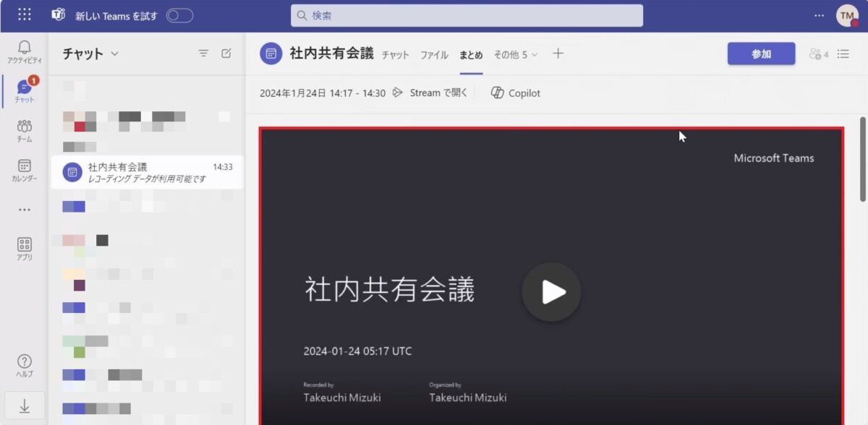
Task: Start a new chat with the compose icon
Action: coord(227,53)
